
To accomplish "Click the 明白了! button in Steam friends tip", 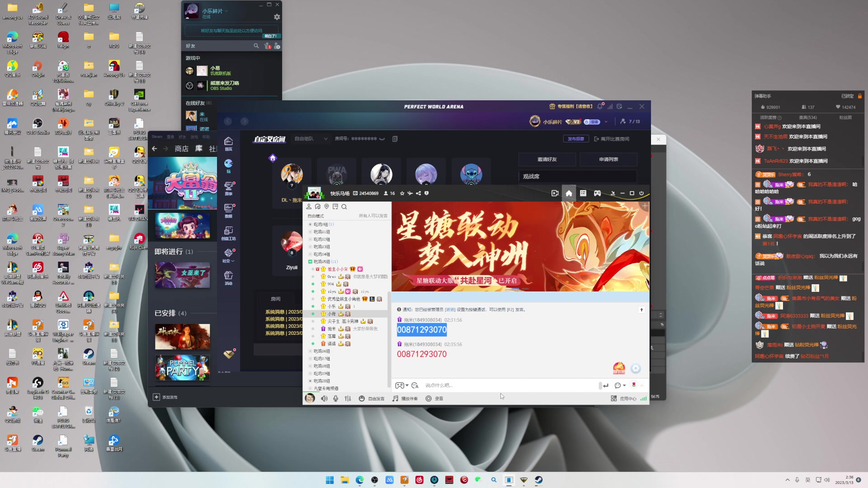I will [x=271, y=36].
